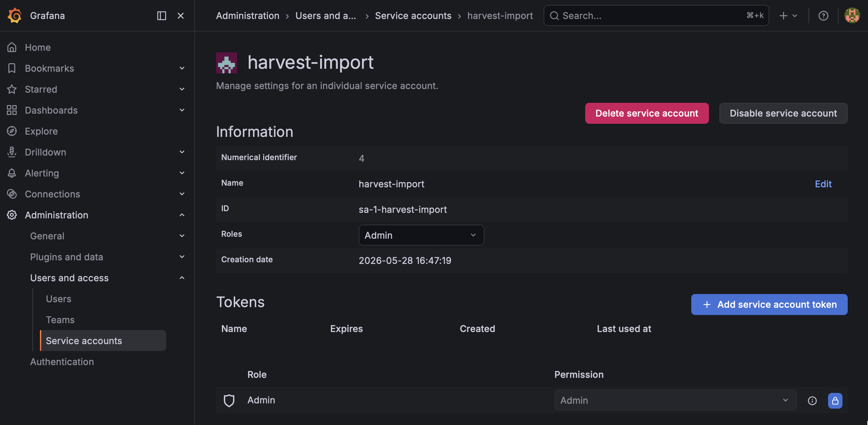868x425 pixels.
Task: Click the search magnifier icon
Action: click(554, 15)
